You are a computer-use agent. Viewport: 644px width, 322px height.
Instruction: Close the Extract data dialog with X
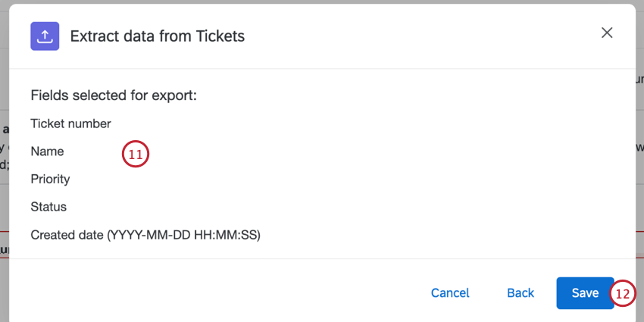(607, 33)
